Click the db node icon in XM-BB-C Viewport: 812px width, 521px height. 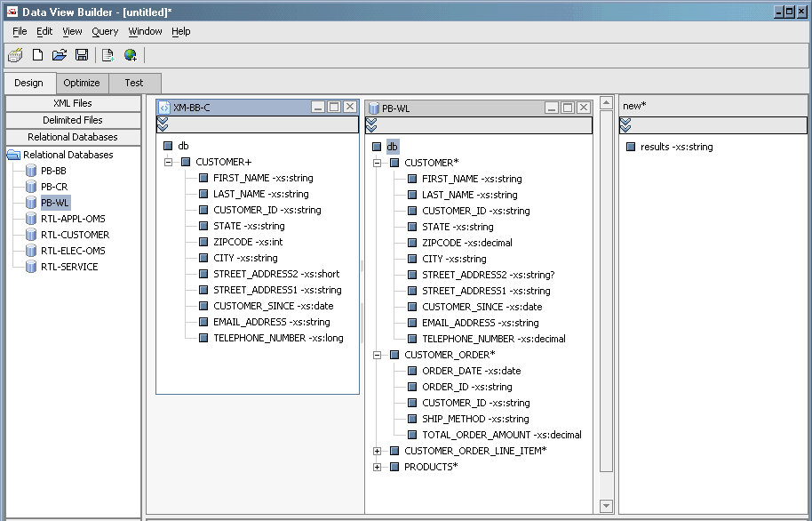168,146
